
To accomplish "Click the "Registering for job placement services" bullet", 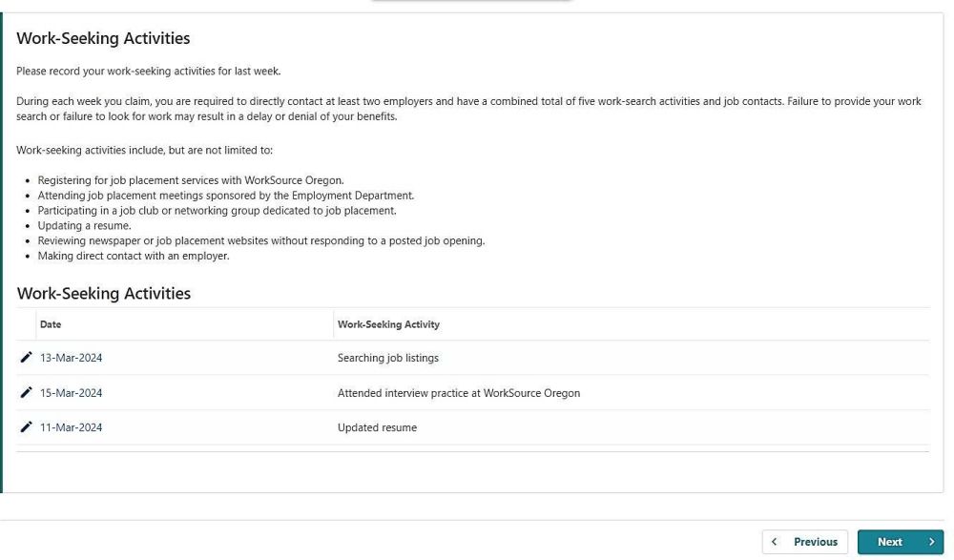I will [190, 180].
